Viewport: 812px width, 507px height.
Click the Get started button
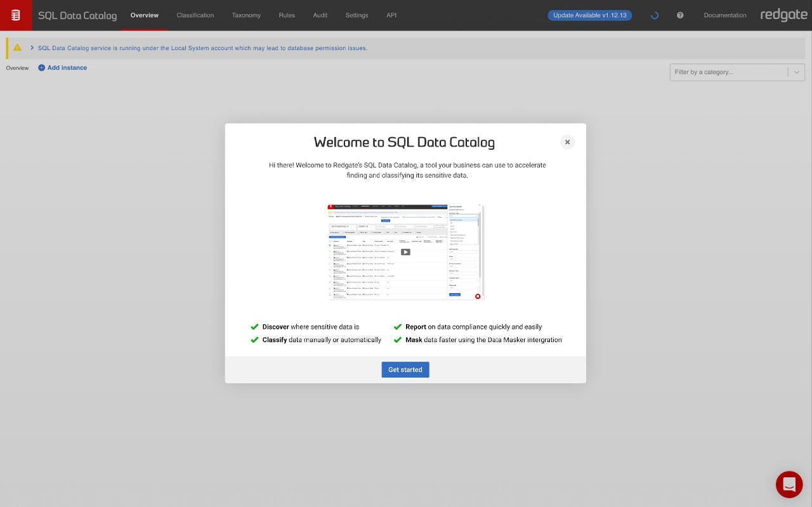tap(405, 369)
